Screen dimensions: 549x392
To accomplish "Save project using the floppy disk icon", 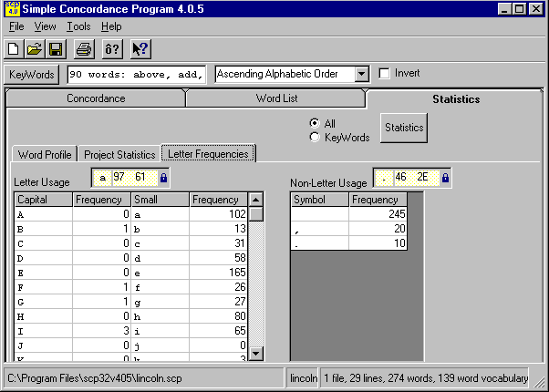I will pyautogui.click(x=55, y=49).
